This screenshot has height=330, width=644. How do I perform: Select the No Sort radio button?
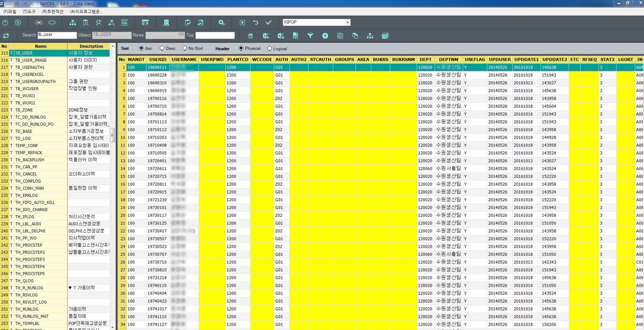click(185, 48)
